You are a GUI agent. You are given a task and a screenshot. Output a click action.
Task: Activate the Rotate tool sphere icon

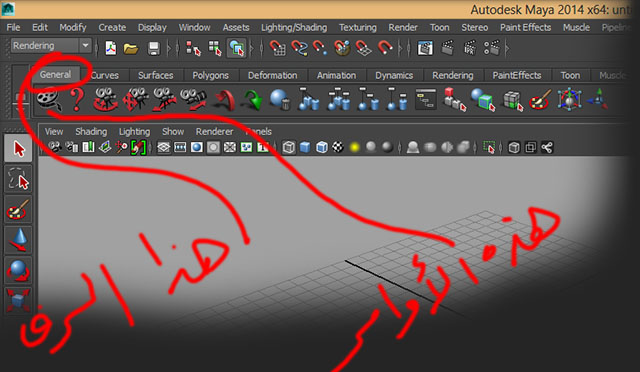point(18,270)
